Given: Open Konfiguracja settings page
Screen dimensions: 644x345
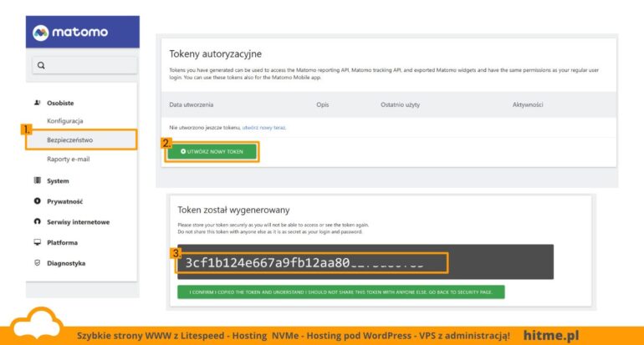Looking at the screenshot, I should [x=65, y=121].
